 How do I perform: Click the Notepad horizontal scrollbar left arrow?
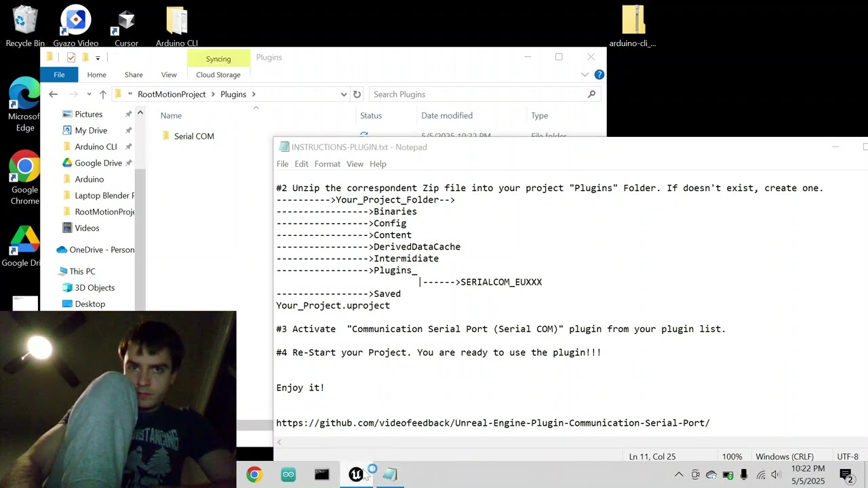tap(279, 443)
